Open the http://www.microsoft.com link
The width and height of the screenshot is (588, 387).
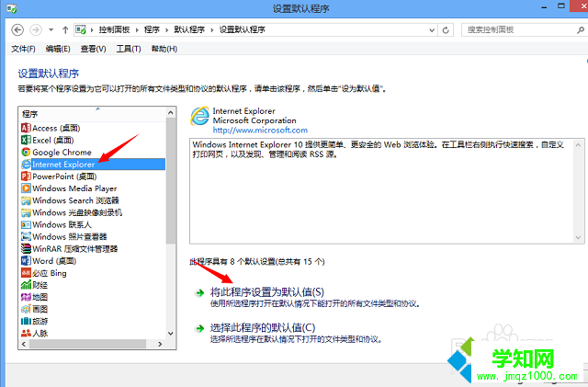(260, 131)
